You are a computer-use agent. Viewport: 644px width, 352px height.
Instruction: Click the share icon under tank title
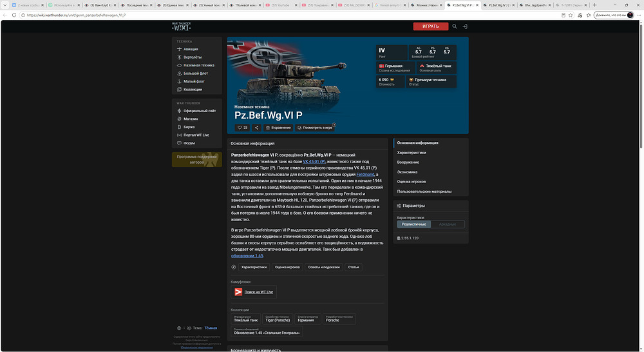pyautogui.click(x=257, y=128)
